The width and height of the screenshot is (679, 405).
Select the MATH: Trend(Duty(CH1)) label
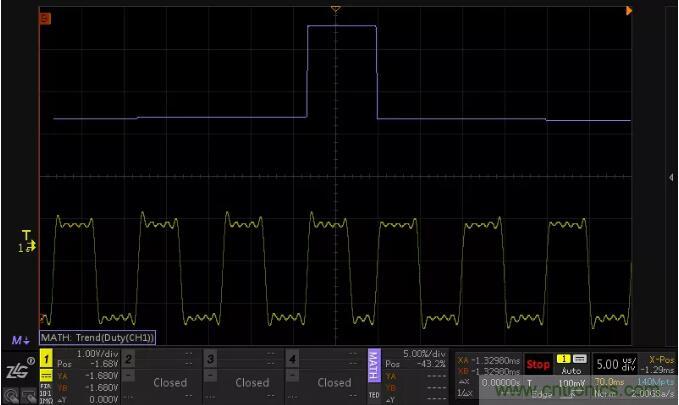point(103,339)
